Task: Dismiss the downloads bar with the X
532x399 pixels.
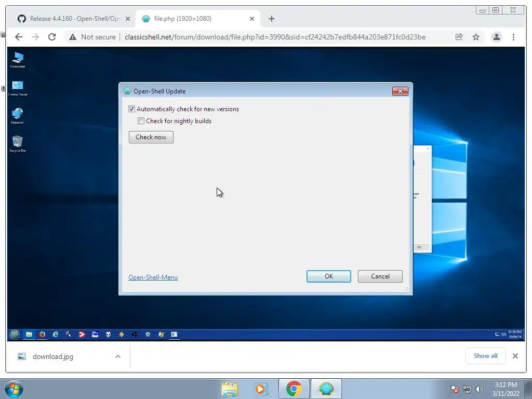Action: (515, 355)
